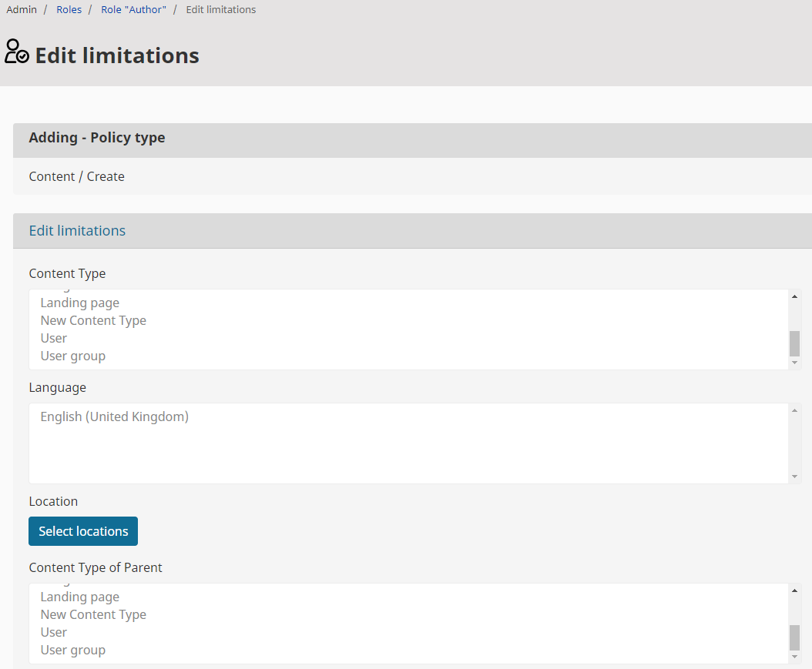Select Landing page in the Content Type list
Viewport: 812px width, 669px height.
tap(80, 303)
